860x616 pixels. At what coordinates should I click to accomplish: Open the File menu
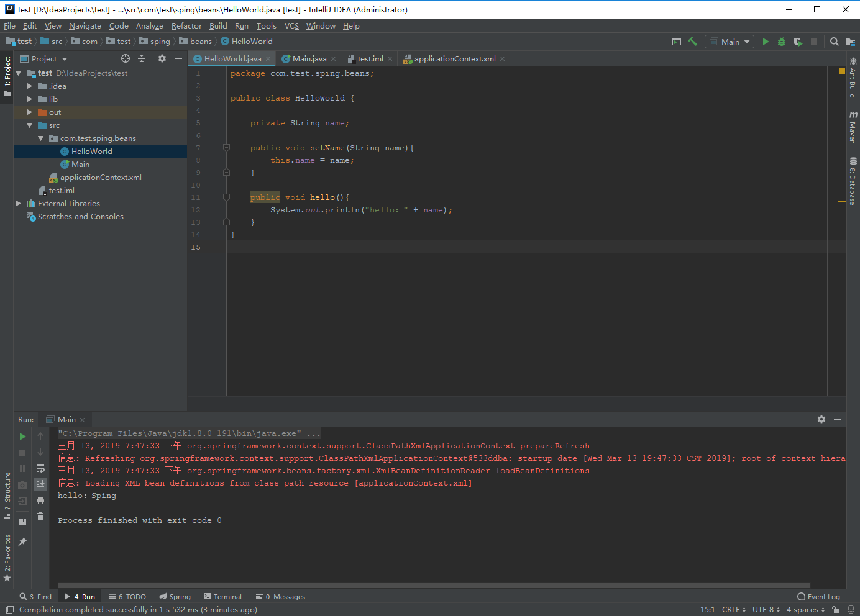(9, 26)
